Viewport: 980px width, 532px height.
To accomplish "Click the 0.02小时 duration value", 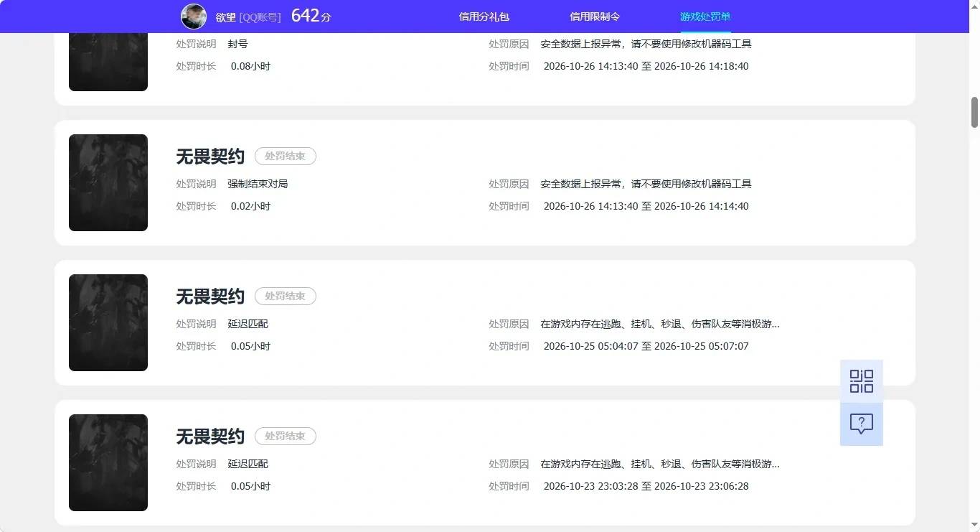I will (250, 206).
